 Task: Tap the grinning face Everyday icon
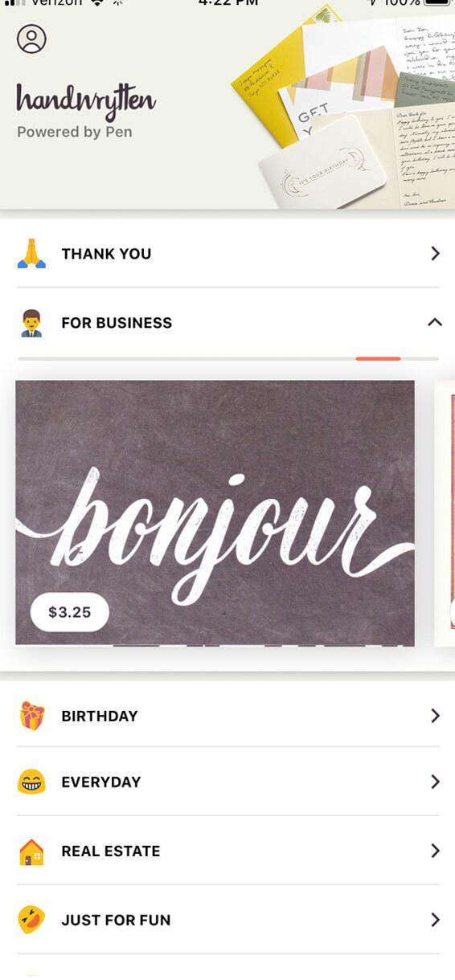[x=31, y=782]
